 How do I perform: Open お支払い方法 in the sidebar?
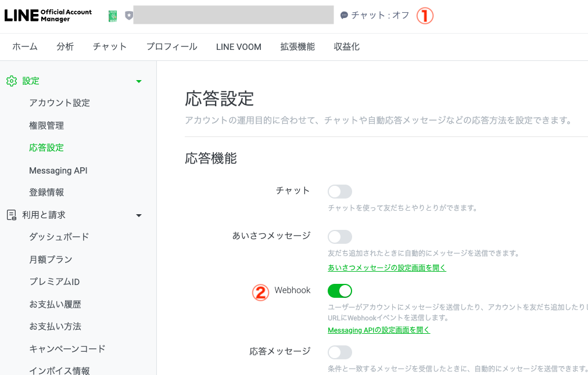tap(55, 326)
